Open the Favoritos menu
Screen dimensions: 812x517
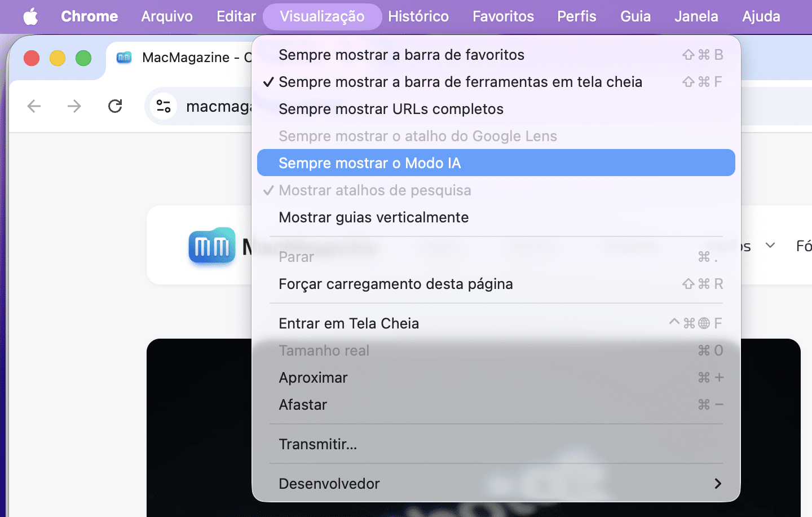point(503,16)
